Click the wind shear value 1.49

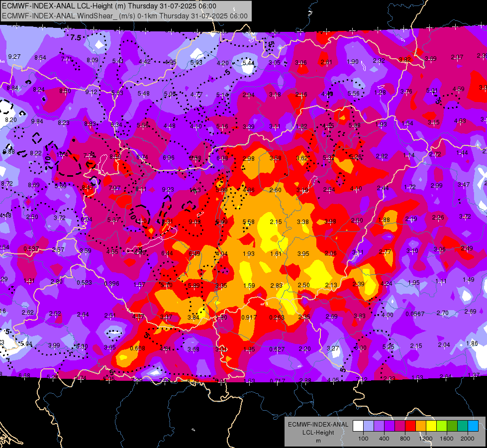[x=469, y=279]
